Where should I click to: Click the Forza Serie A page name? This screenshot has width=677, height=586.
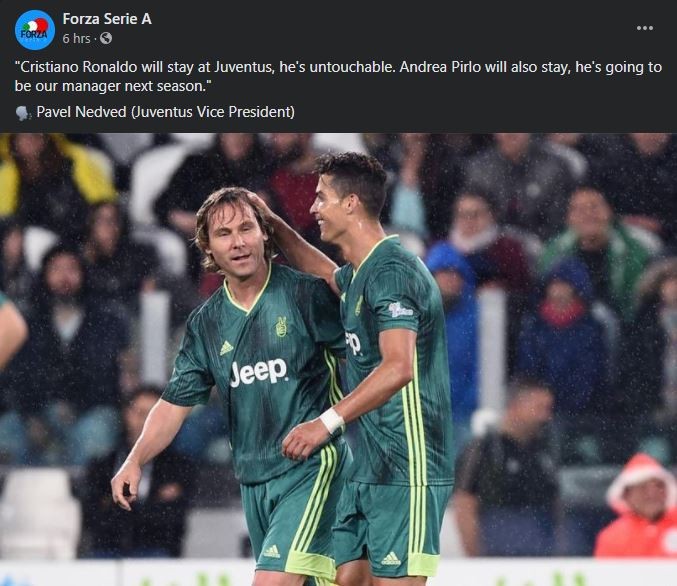pos(107,19)
